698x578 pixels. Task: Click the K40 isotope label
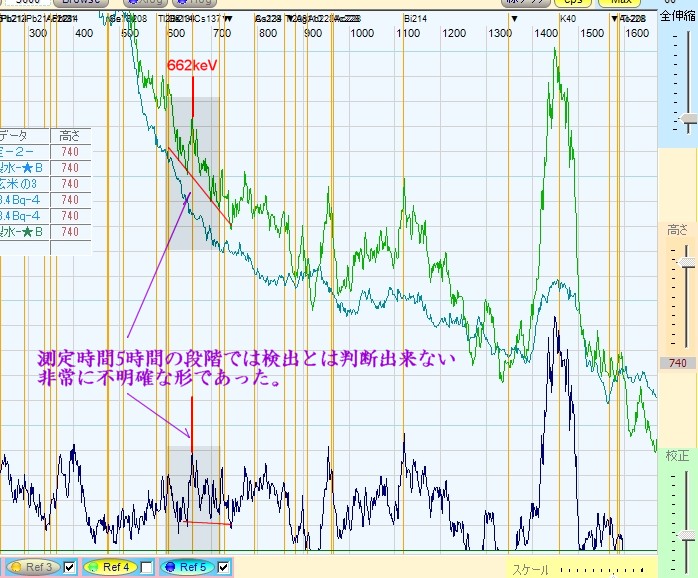point(568,19)
